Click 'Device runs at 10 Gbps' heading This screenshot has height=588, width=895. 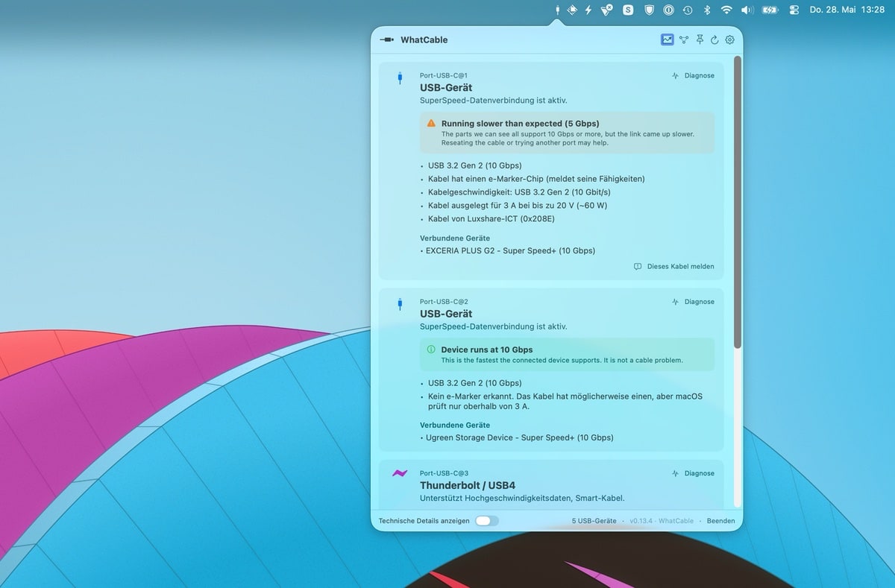pos(486,350)
